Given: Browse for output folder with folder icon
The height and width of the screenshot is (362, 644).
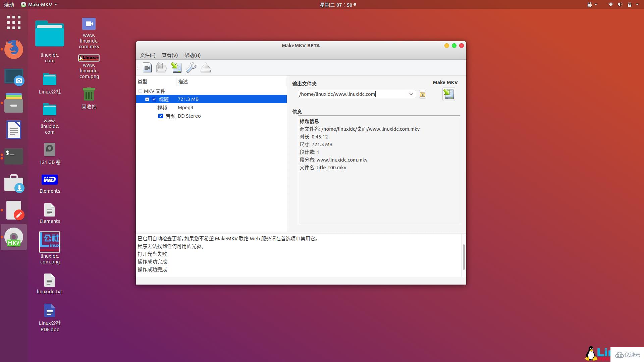Looking at the screenshot, I should point(423,94).
